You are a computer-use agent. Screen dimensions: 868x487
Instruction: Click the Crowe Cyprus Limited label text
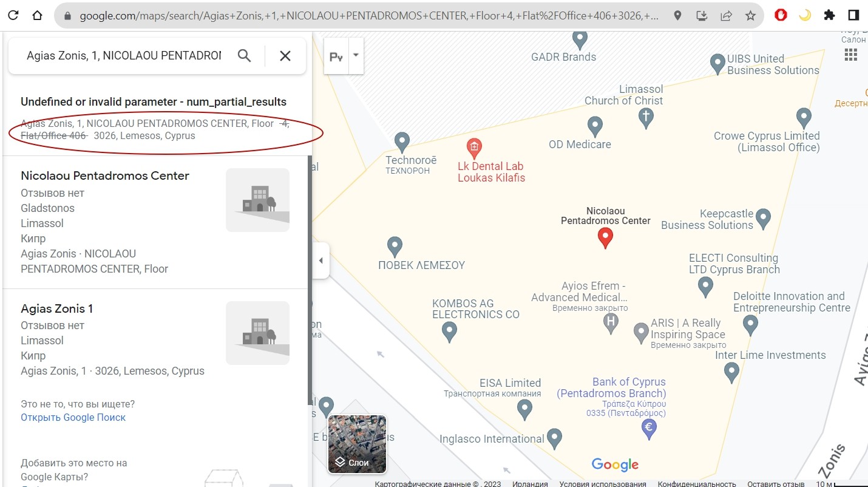click(x=767, y=141)
